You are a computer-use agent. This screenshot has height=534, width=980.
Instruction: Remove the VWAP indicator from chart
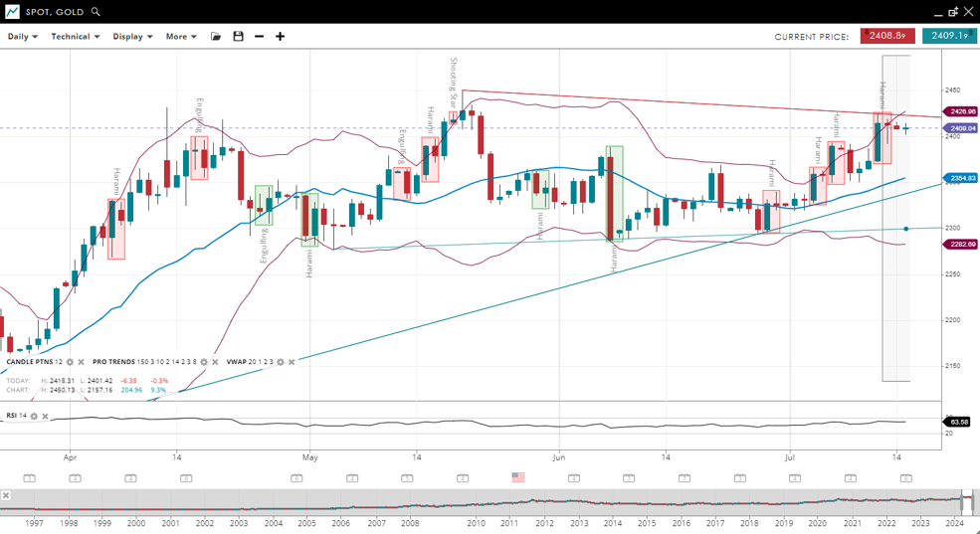[292, 362]
